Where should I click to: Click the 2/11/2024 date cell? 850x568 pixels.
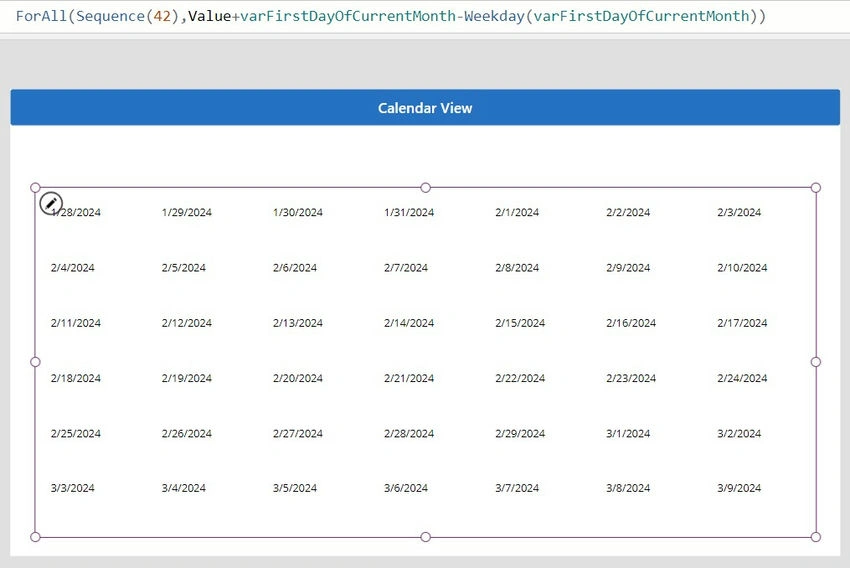75,323
